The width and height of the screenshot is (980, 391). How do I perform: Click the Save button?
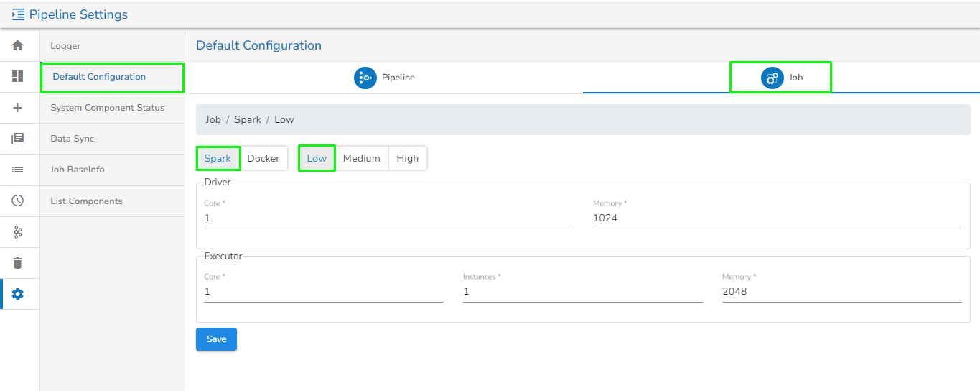click(x=216, y=339)
